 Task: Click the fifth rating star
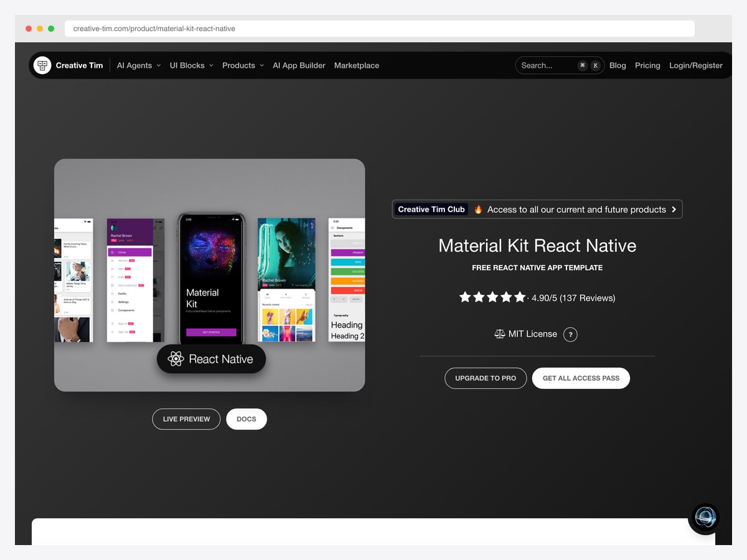pos(520,297)
